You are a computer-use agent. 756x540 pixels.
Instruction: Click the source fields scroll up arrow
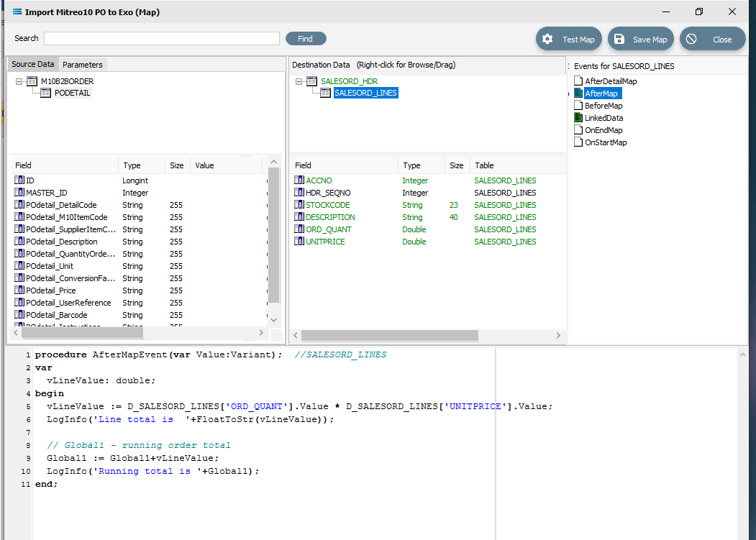[273, 162]
